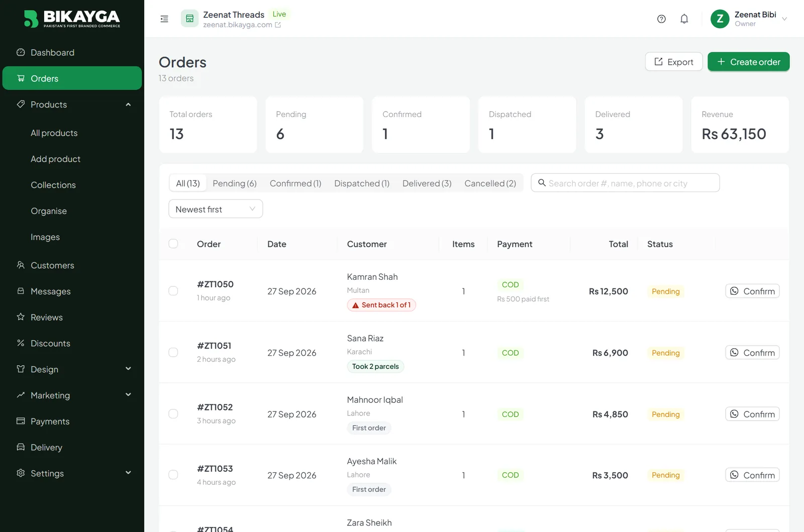
Task: Open All products in the sidebar
Action: tap(54, 133)
